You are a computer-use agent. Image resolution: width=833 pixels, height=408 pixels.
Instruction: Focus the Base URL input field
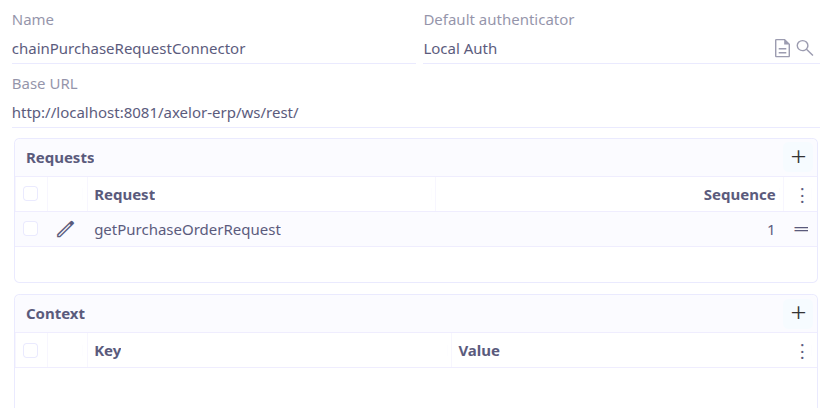pos(414,113)
